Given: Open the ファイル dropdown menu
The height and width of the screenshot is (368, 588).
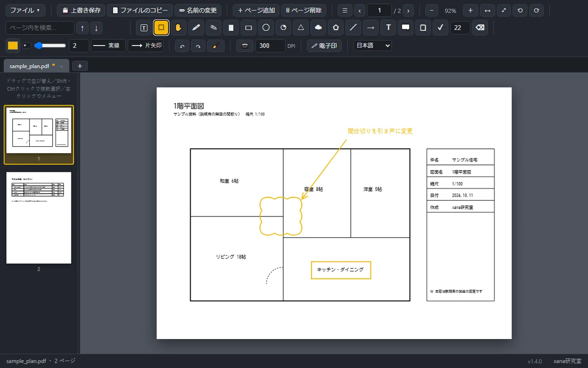Looking at the screenshot, I should [x=25, y=10].
